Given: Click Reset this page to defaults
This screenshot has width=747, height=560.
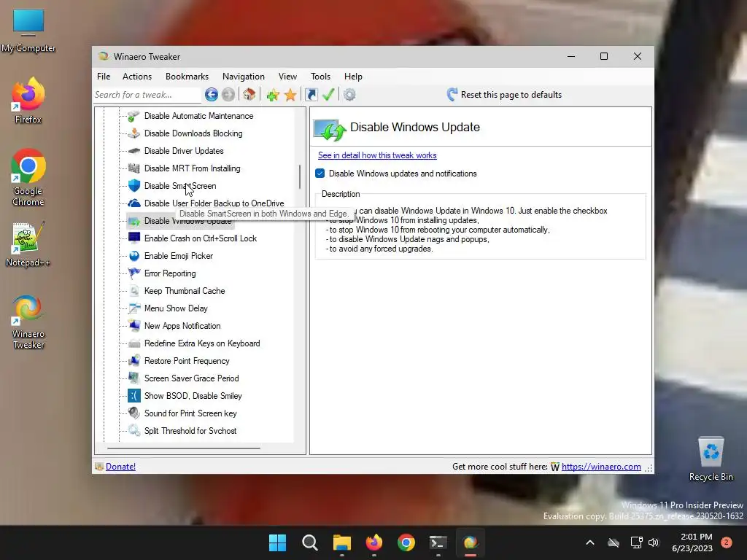Looking at the screenshot, I should (505, 95).
